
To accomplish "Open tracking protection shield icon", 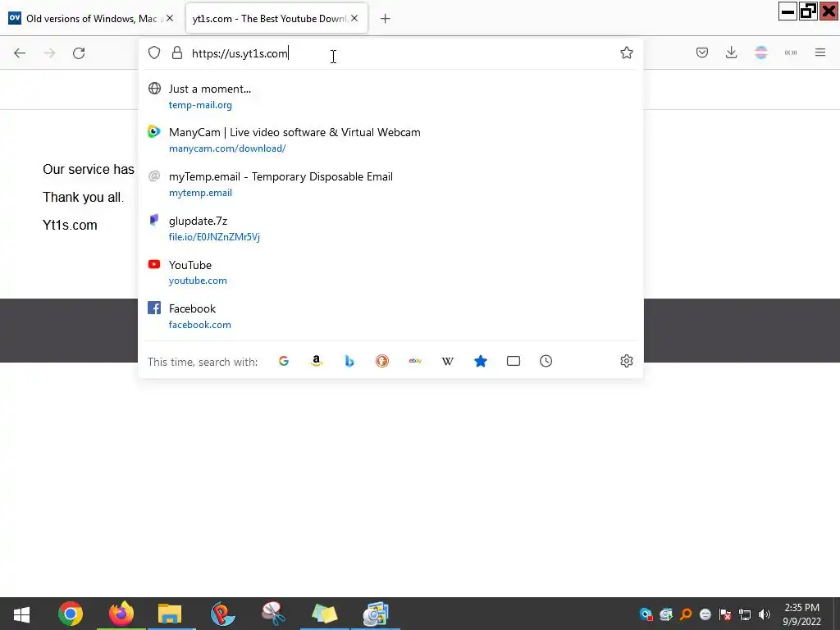I will (154, 52).
